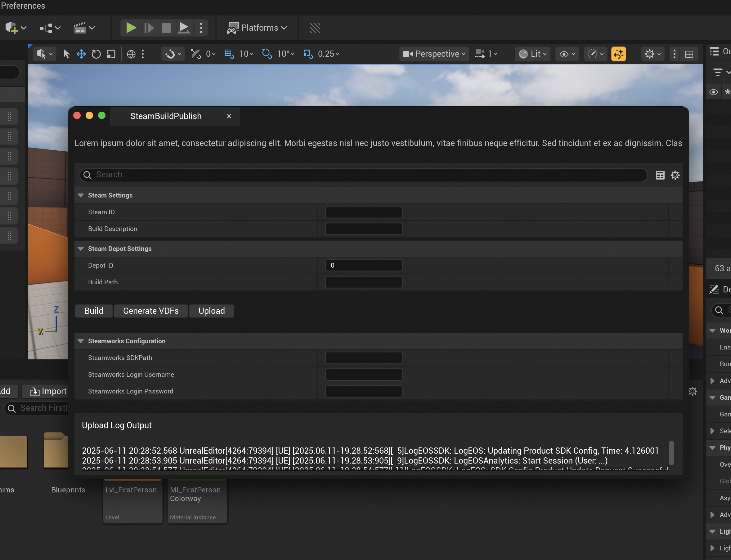Select the rotate tool icon
This screenshot has width=731, height=560.
[x=96, y=54]
